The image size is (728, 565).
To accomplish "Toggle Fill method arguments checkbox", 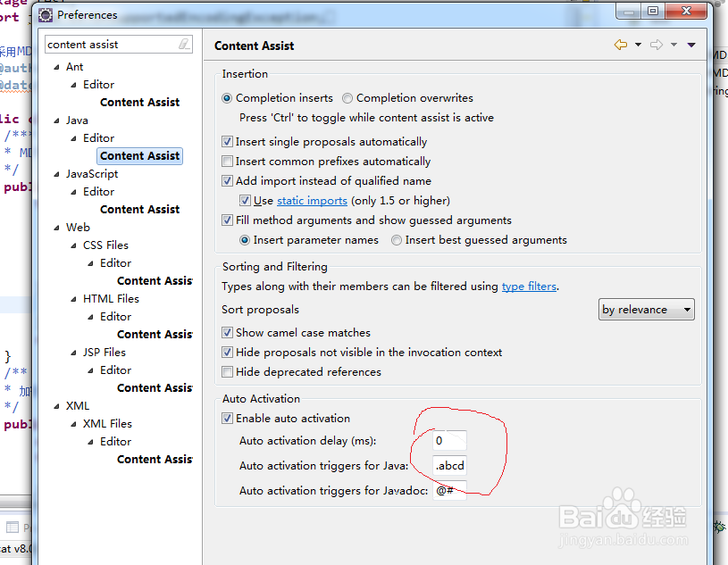I will [x=227, y=220].
